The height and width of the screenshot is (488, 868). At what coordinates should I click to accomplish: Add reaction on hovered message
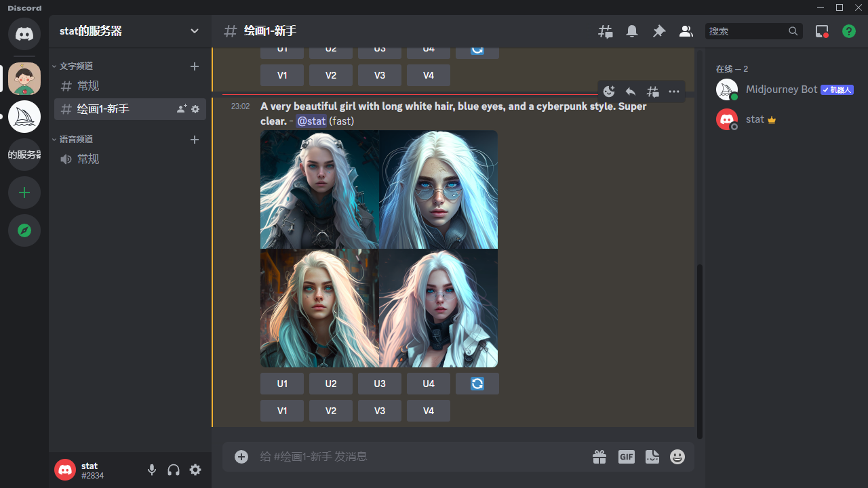[609, 91]
